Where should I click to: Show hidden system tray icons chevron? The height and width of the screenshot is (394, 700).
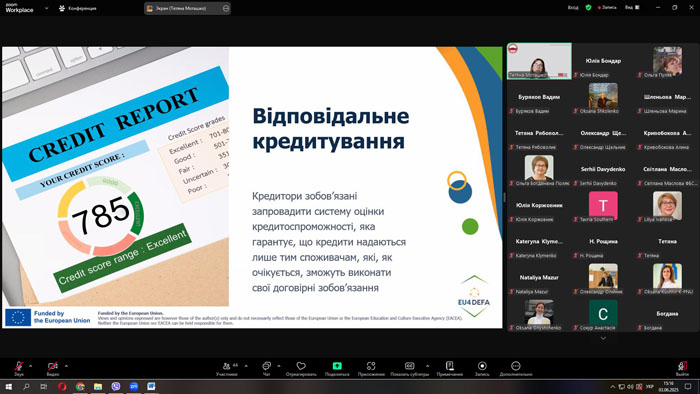pyautogui.click(x=612, y=387)
